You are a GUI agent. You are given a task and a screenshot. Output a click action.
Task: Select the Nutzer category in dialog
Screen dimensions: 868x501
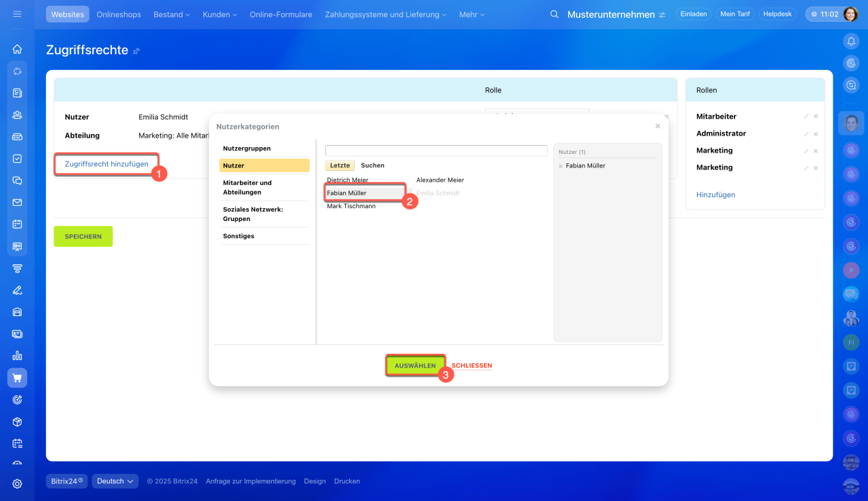(x=264, y=165)
